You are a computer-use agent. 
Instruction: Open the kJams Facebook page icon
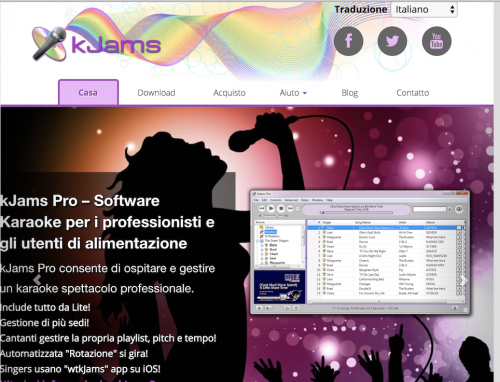pos(348,41)
